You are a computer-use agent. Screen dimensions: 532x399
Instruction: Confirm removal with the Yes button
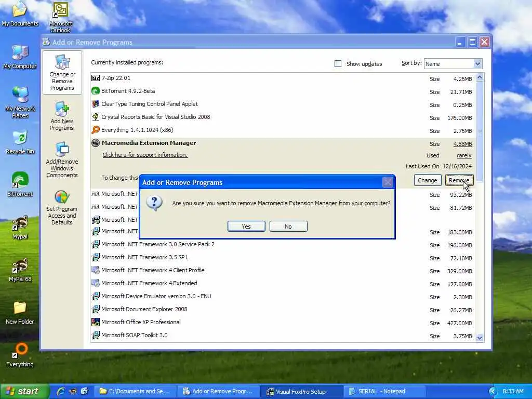[246, 227]
